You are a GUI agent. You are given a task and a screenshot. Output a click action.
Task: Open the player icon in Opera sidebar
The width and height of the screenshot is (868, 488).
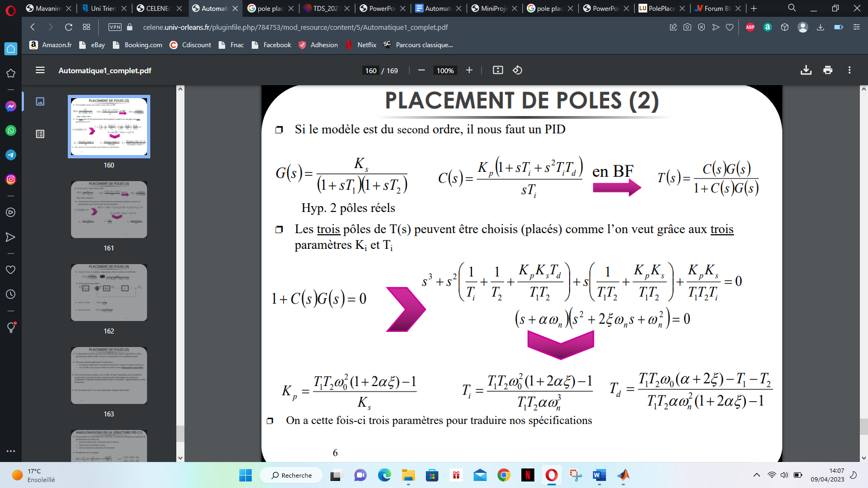pyautogui.click(x=11, y=213)
